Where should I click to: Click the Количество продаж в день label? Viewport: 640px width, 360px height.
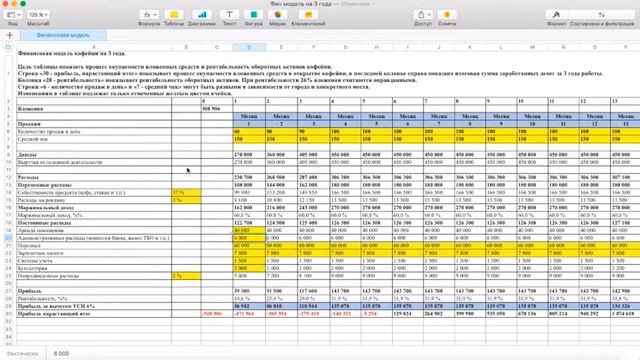pyautogui.click(x=94, y=132)
